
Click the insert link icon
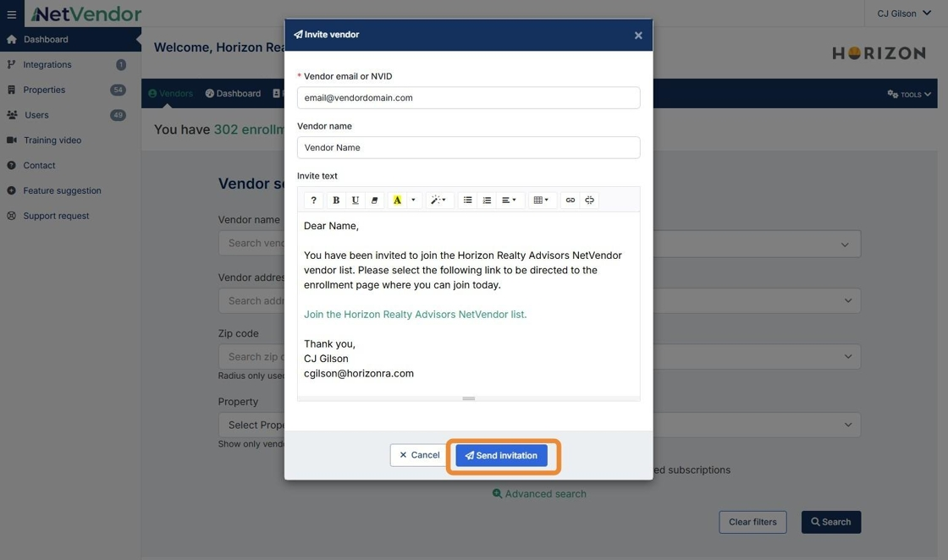coord(570,200)
